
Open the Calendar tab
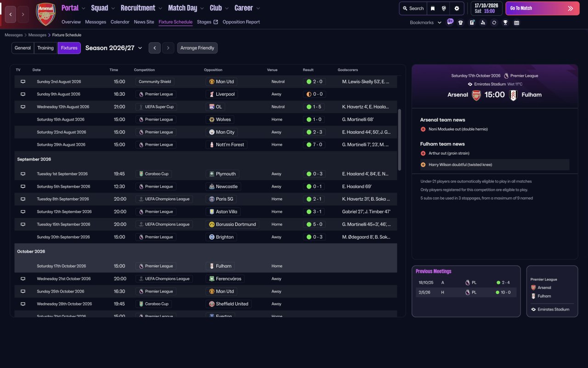point(120,22)
